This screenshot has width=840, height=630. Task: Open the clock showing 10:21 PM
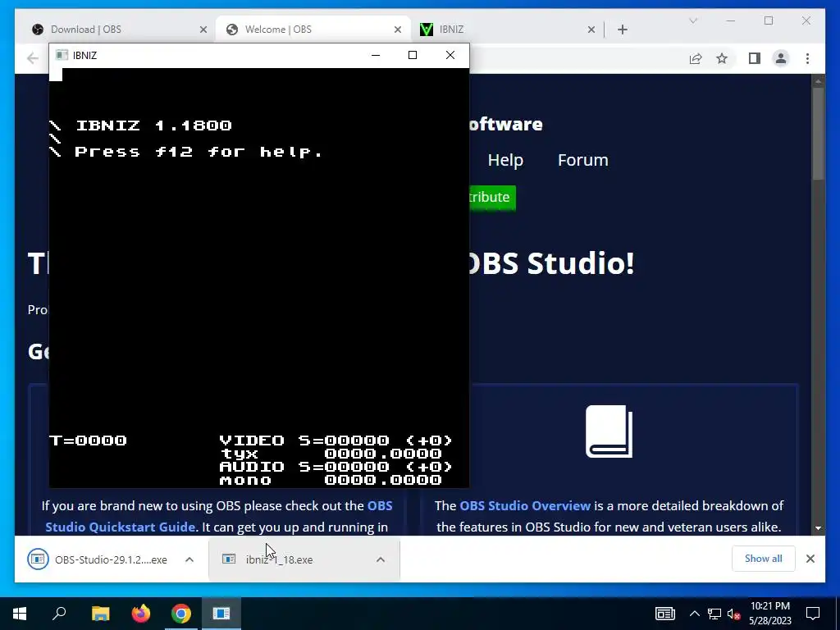click(769, 614)
